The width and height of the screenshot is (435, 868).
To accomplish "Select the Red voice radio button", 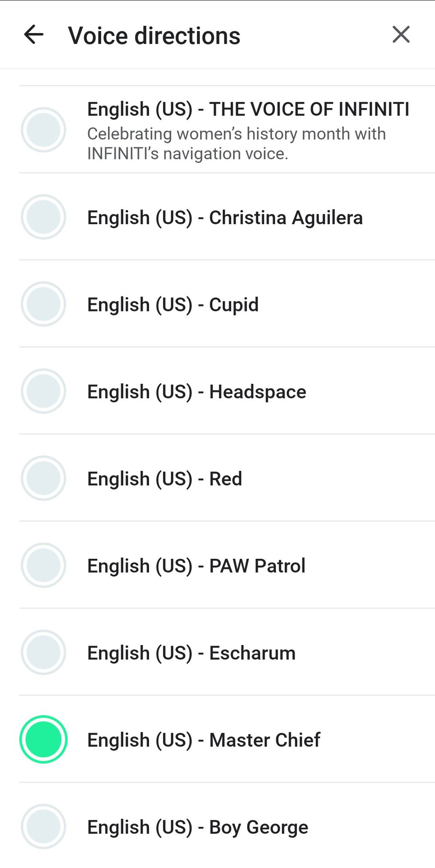I will (43, 478).
